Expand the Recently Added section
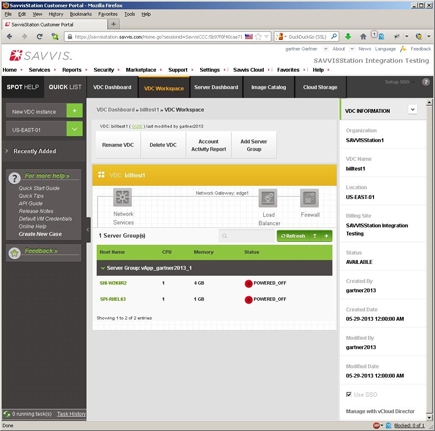The width and height of the screenshot is (435, 431). (x=7, y=151)
